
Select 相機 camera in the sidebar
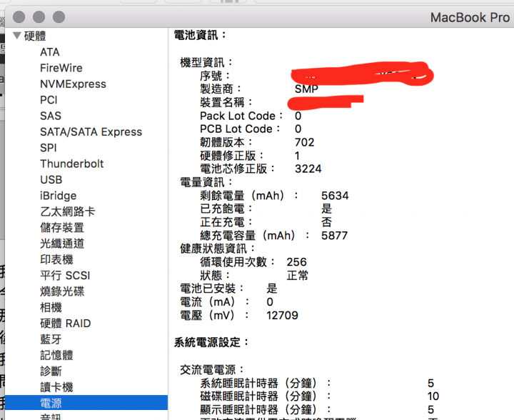51,308
